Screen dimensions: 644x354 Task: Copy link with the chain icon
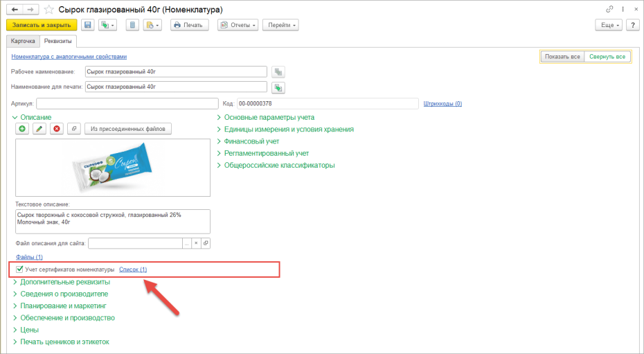[x=609, y=9]
